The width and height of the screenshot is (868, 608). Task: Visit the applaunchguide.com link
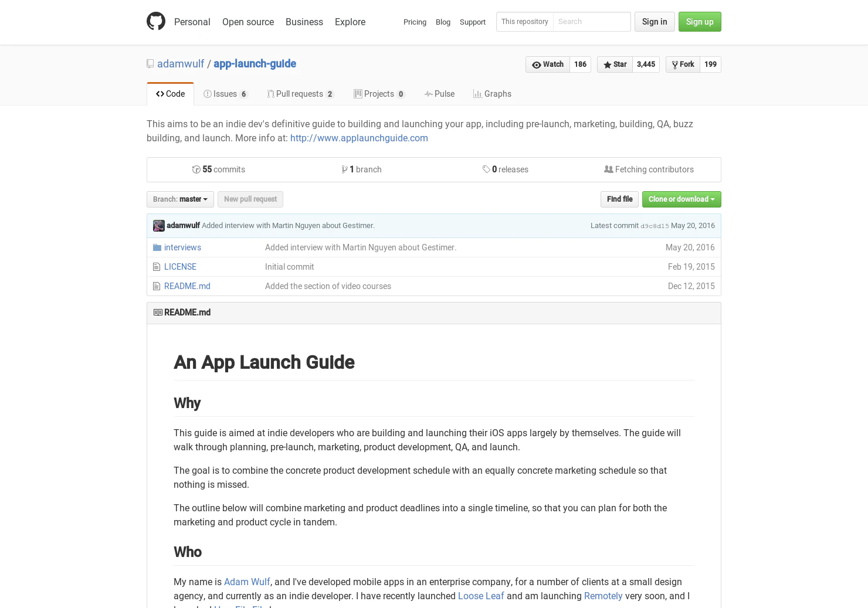point(359,138)
